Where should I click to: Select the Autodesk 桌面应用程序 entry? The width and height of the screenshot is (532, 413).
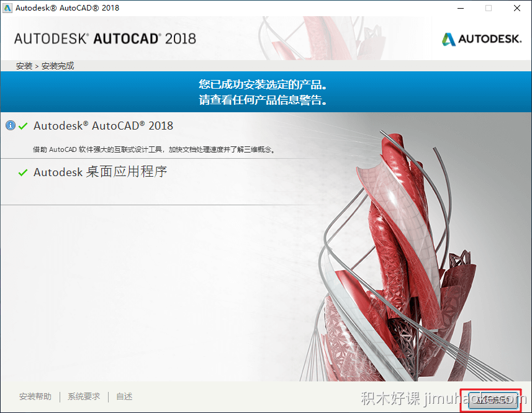coord(100,172)
